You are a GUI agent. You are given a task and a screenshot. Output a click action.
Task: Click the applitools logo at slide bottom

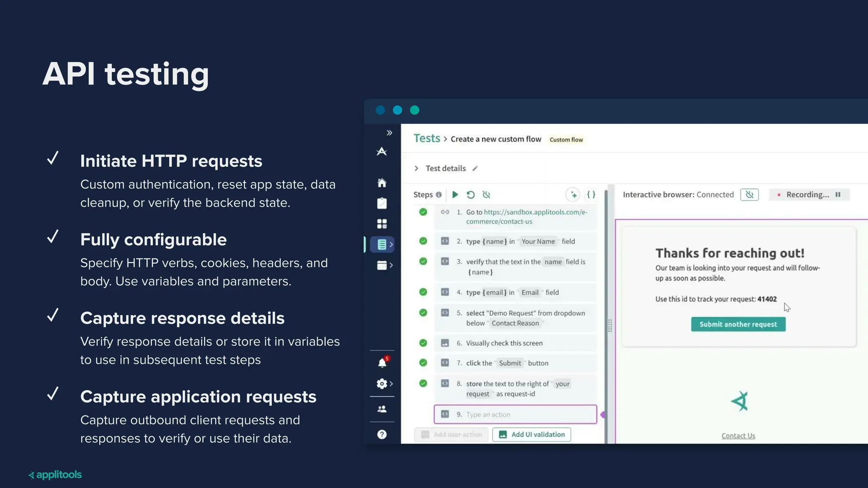click(55, 475)
